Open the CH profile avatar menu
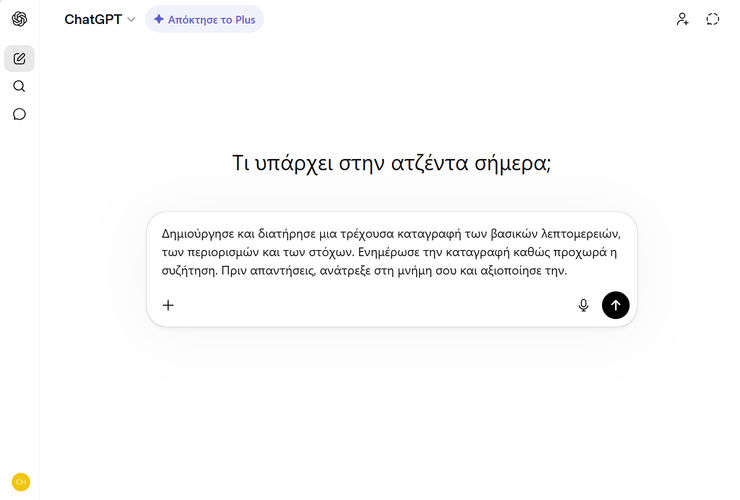This screenshot has height=500, width=740. (x=20, y=481)
